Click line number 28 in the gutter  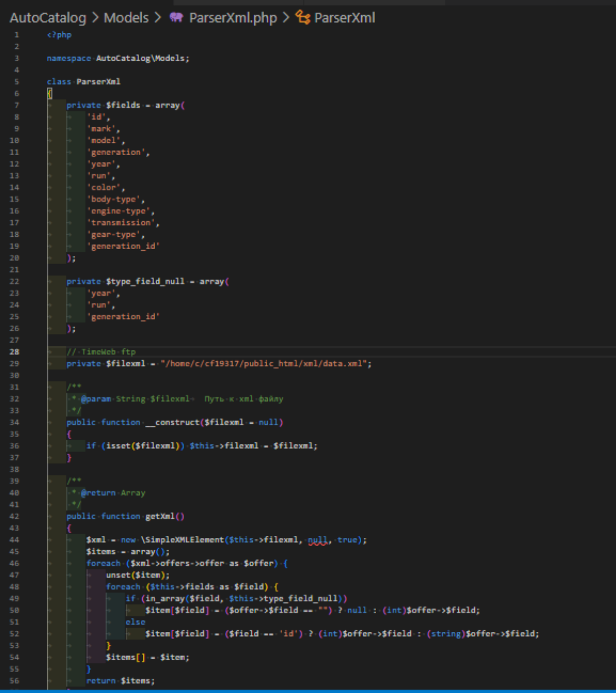14,352
